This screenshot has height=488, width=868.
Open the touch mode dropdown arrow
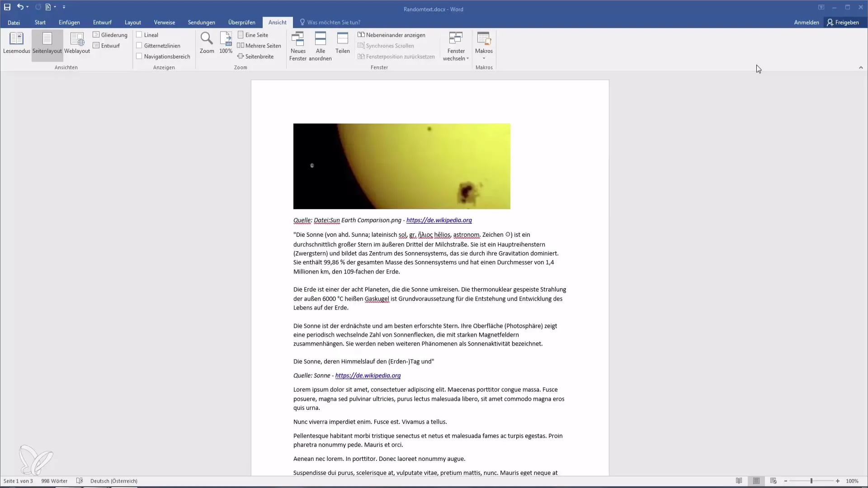click(55, 7)
